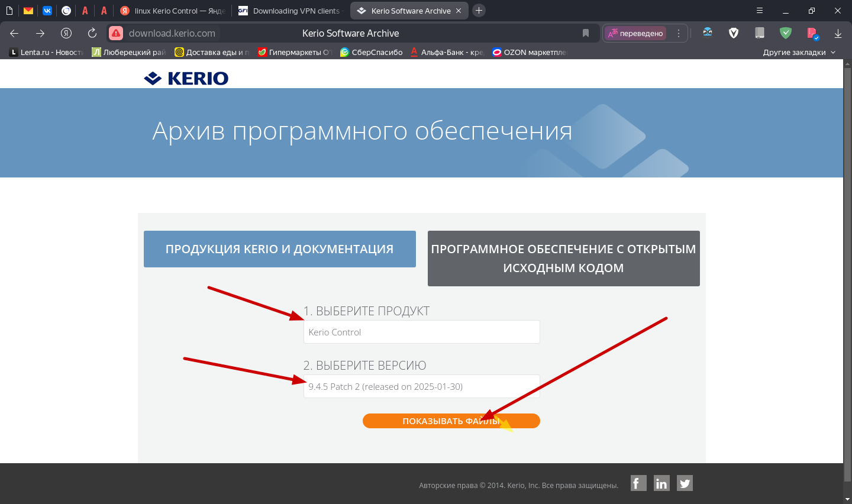This screenshot has width=852, height=504.
Task: Visit Kerio Twitter page from footer
Action: (685, 483)
